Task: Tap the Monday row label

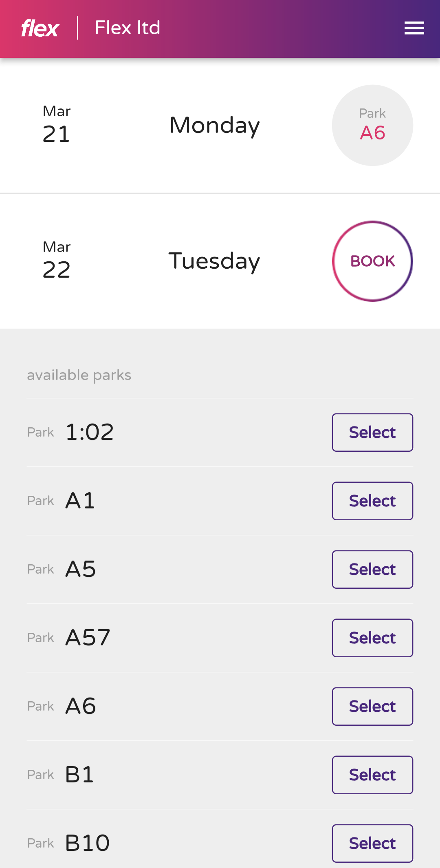Action: (214, 125)
